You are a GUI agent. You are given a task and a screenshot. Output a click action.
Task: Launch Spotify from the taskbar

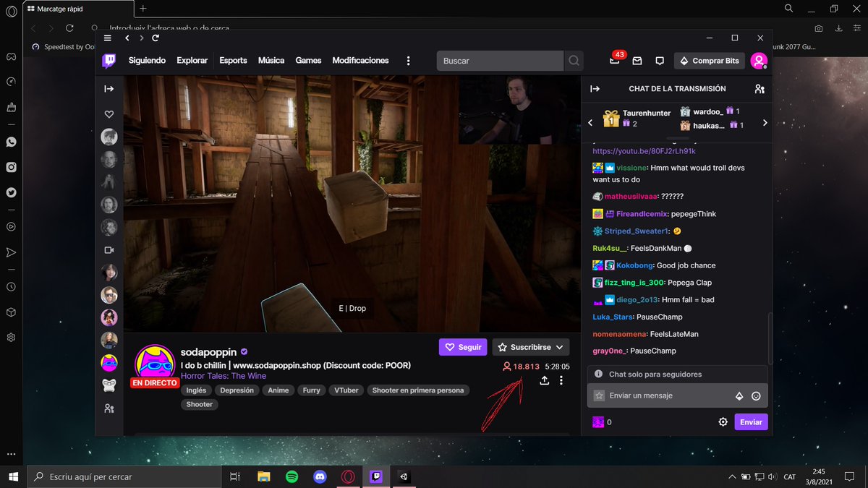[x=292, y=476]
